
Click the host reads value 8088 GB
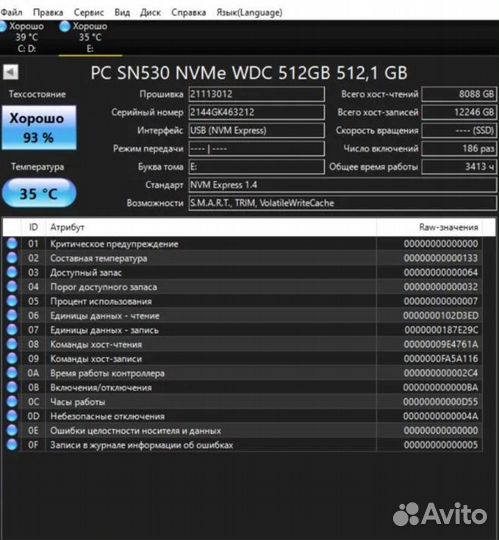(x=459, y=94)
